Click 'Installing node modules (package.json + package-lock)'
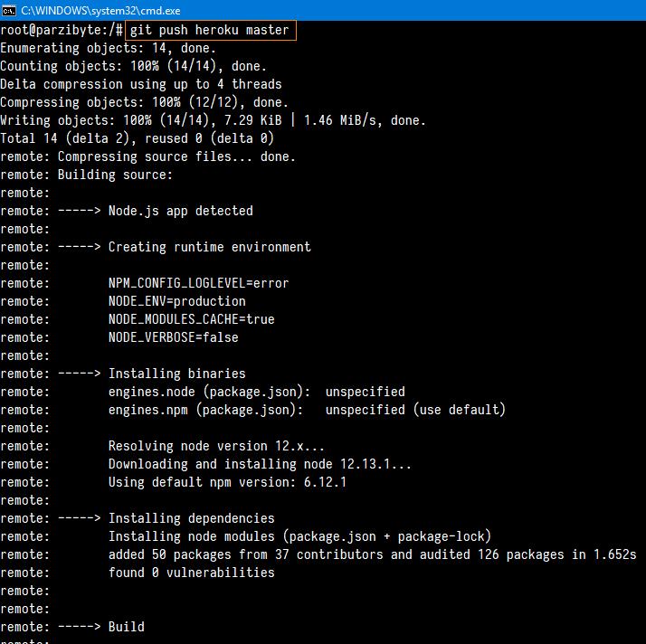 (x=300, y=537)
